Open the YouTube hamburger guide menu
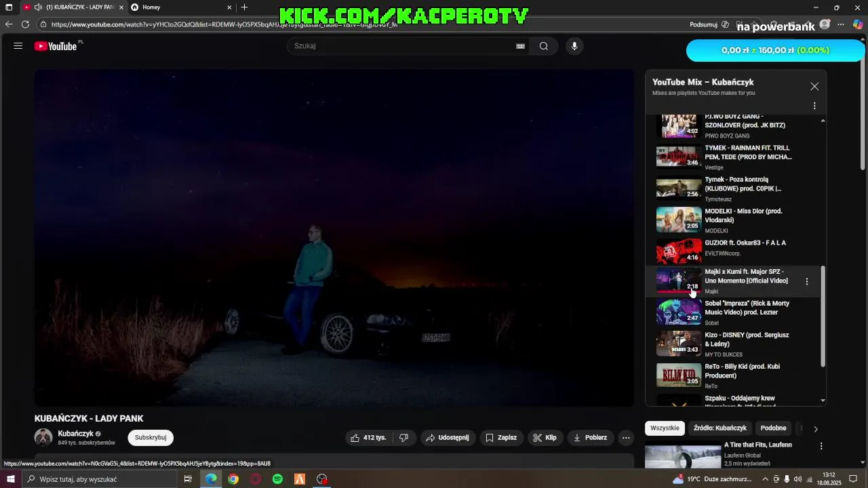Screen dimensions: 868x488 coord(18,46)
